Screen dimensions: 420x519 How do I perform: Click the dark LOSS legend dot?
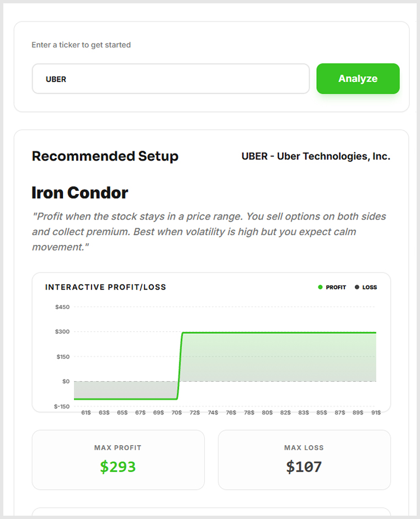[357, 287]
